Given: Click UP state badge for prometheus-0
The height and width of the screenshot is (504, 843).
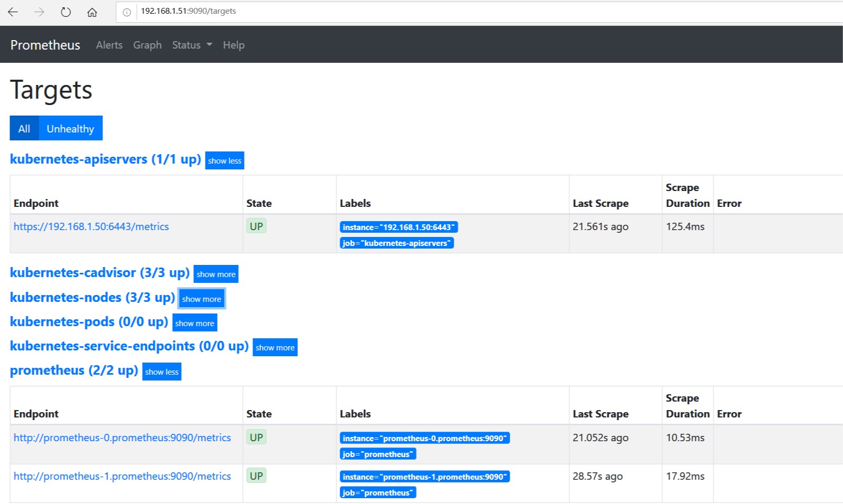Looking at the screenshot, I should pyautogui.click(x=256, y=438).
